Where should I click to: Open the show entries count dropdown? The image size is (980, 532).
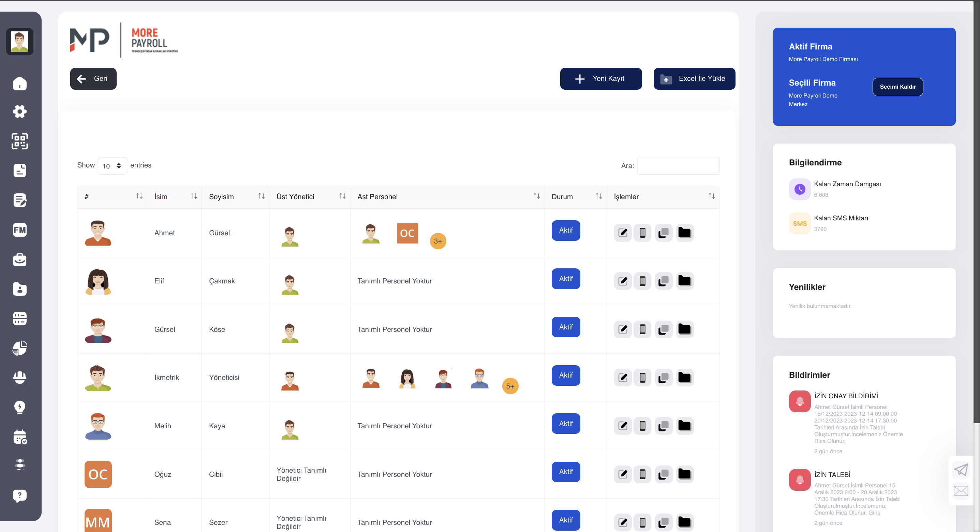112,165
